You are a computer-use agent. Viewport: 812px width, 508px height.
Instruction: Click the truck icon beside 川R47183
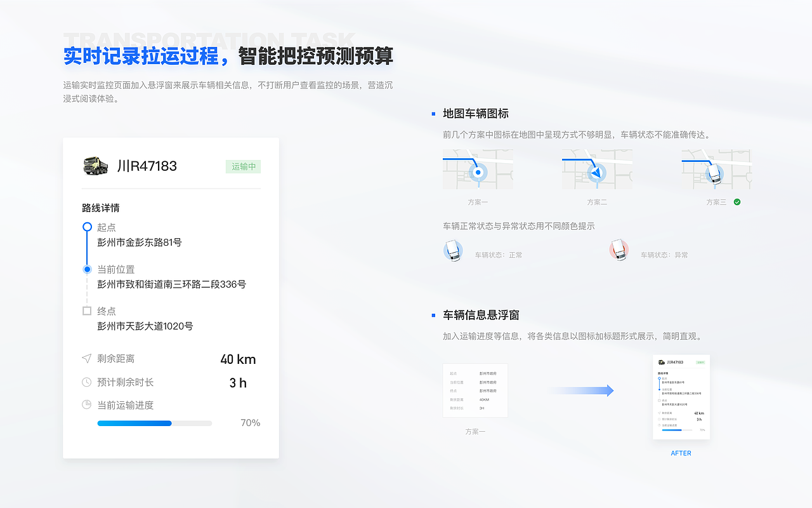point(95,166)
